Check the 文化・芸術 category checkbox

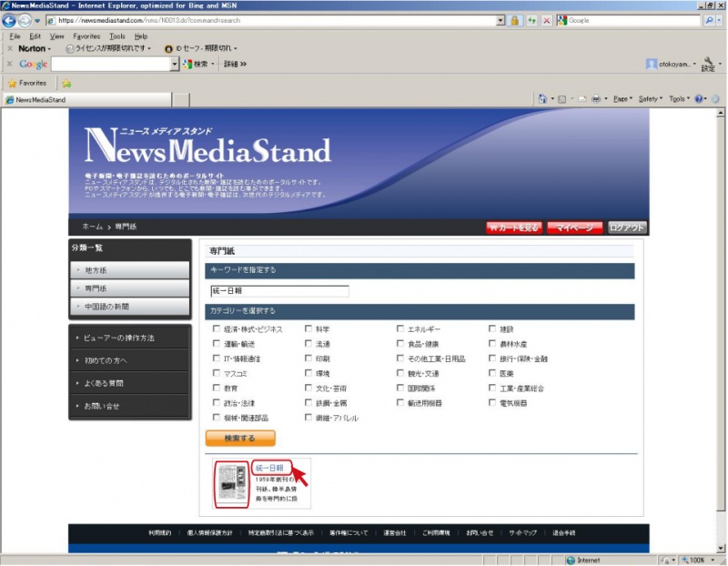308,388
